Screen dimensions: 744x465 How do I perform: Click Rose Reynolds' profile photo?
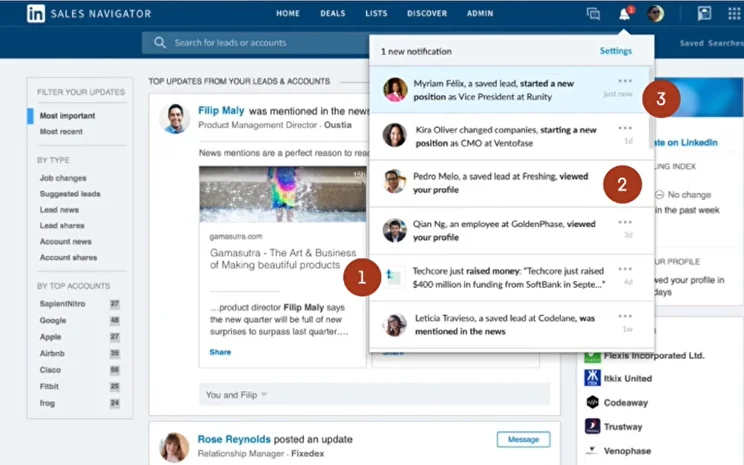[174, 447]
